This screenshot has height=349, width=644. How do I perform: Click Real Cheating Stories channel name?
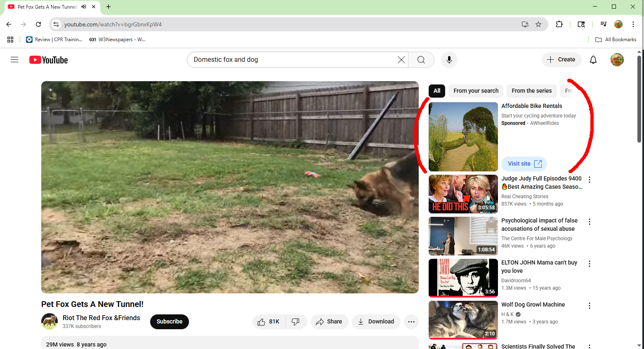pyautogui.click(x=525, y=197)
